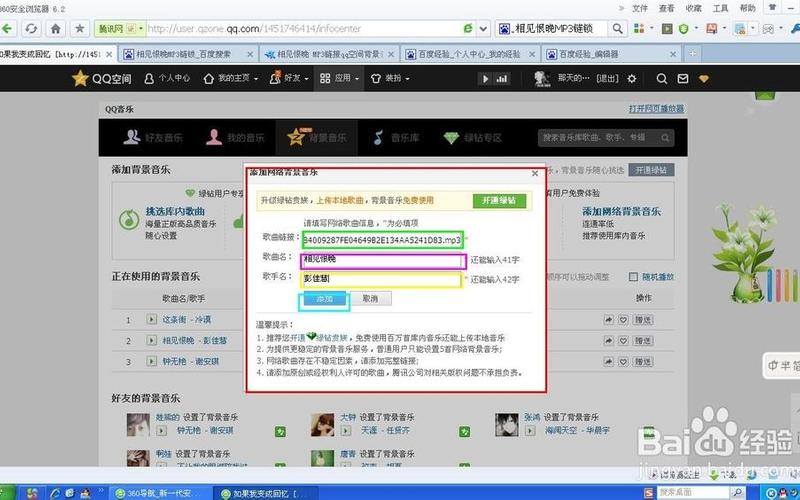Open the extensions grid icon in browser toolbar

point(639,29)
